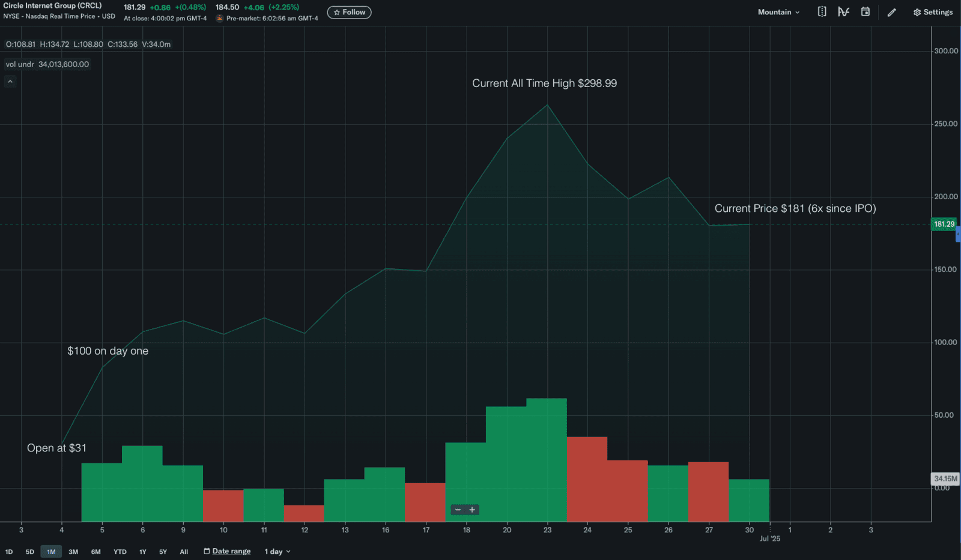961x560 pixels.
Task: Select the 1D time range
Action: click(9, 552)
